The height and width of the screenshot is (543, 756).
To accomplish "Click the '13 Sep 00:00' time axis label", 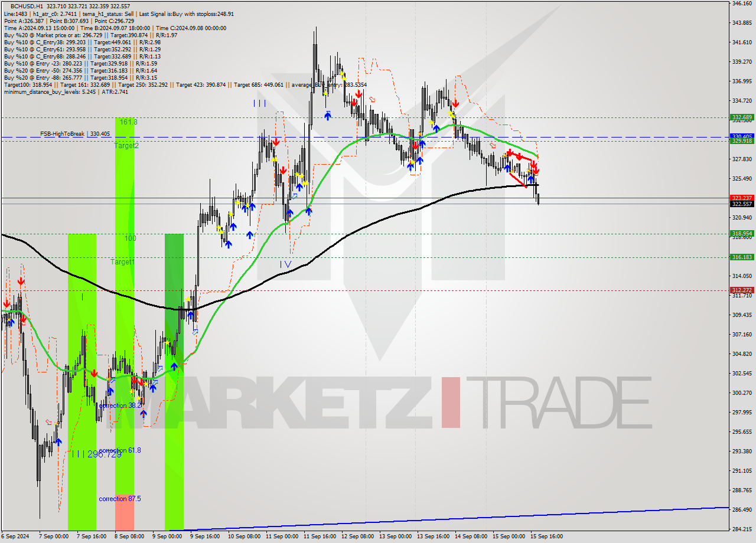I will (395, 537).
